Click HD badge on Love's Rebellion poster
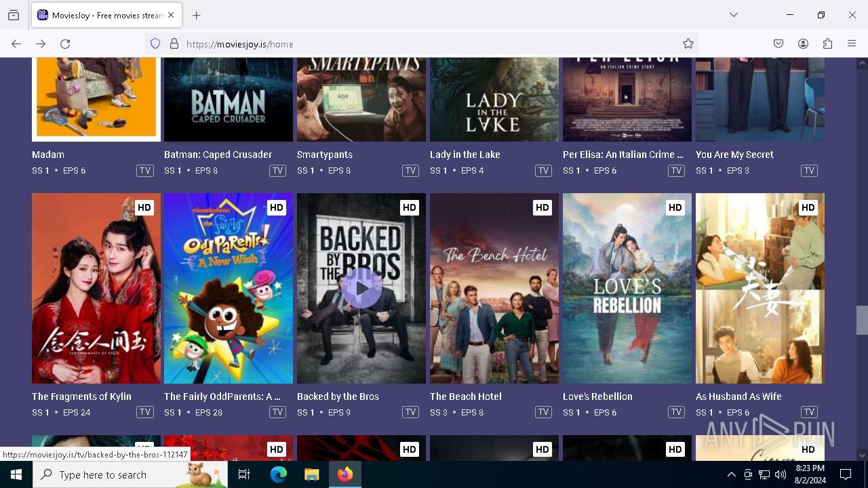The image size is (868, 488). pyautogui.click(x=675, y=207)
